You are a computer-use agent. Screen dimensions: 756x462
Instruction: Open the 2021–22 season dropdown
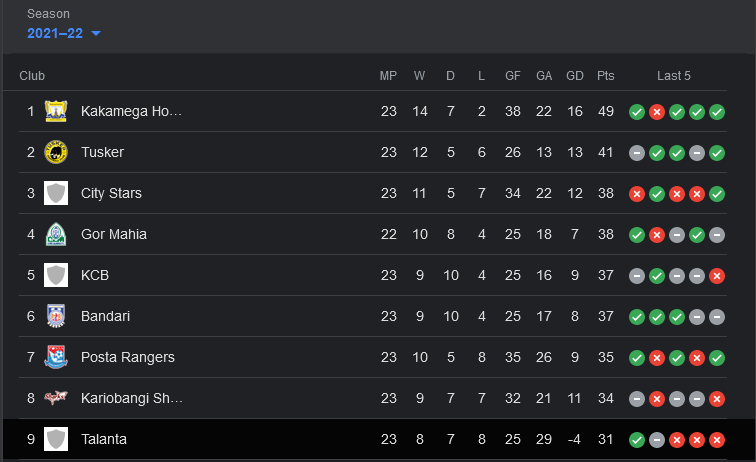click(64, 33)
